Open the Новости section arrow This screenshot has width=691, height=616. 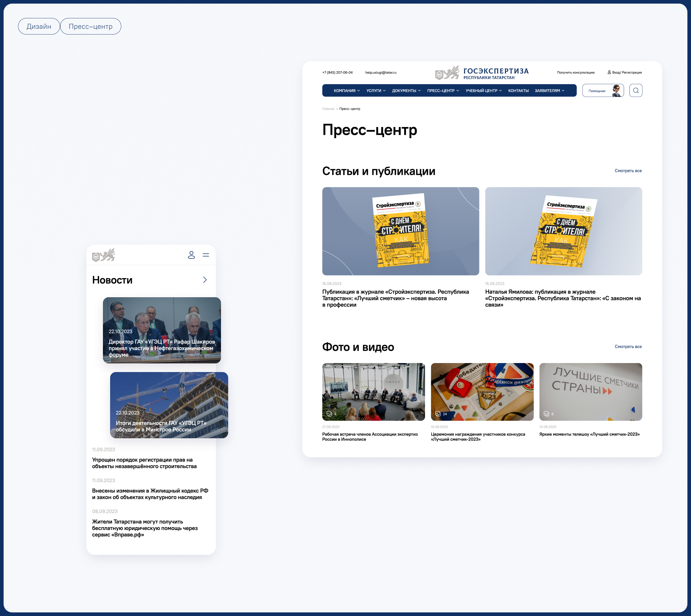(x=205, y=280)
